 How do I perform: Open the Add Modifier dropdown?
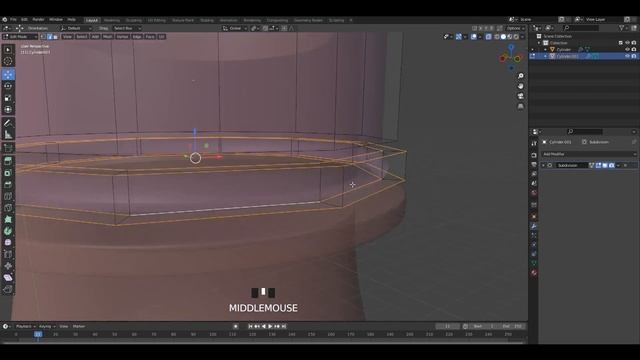click(589, 154)
